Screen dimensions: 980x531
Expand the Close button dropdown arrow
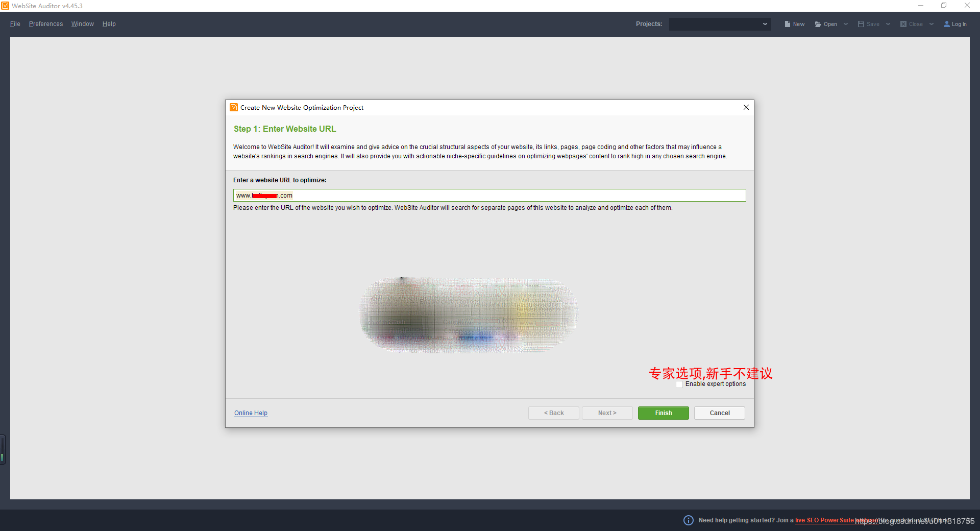[x=932, y=24]
